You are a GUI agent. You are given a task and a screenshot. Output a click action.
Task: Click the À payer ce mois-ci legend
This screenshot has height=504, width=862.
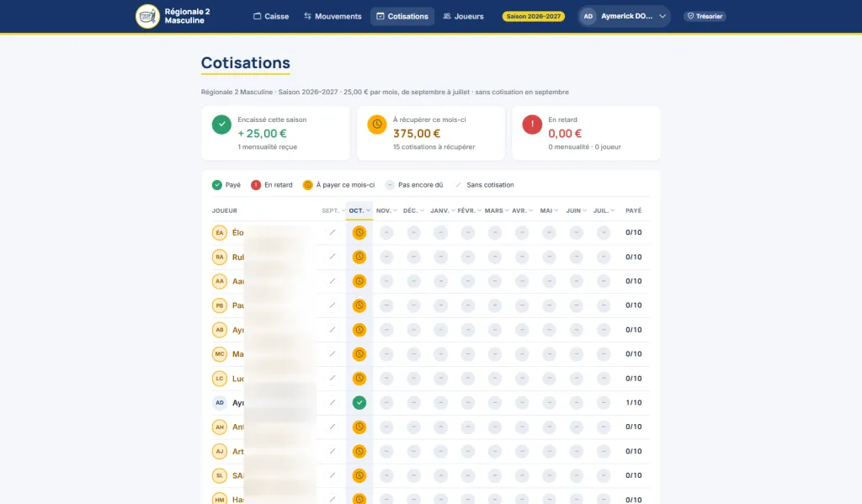tap(338, 184)
